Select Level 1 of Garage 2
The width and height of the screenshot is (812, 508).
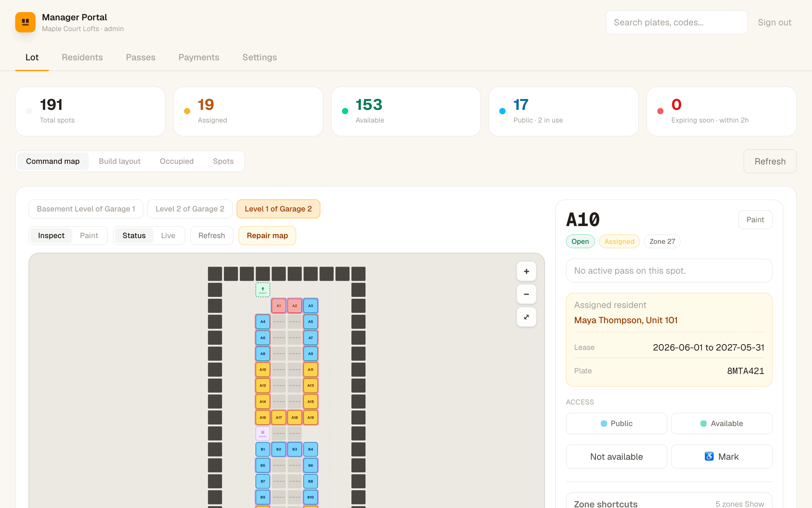(278, 209)
